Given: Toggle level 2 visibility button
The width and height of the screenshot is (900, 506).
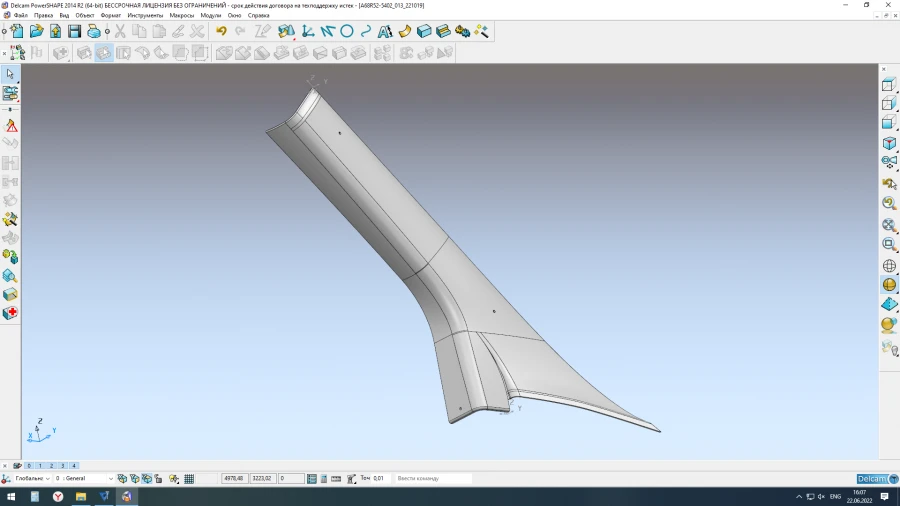Looking at the screenshot, I should (51, 466).
